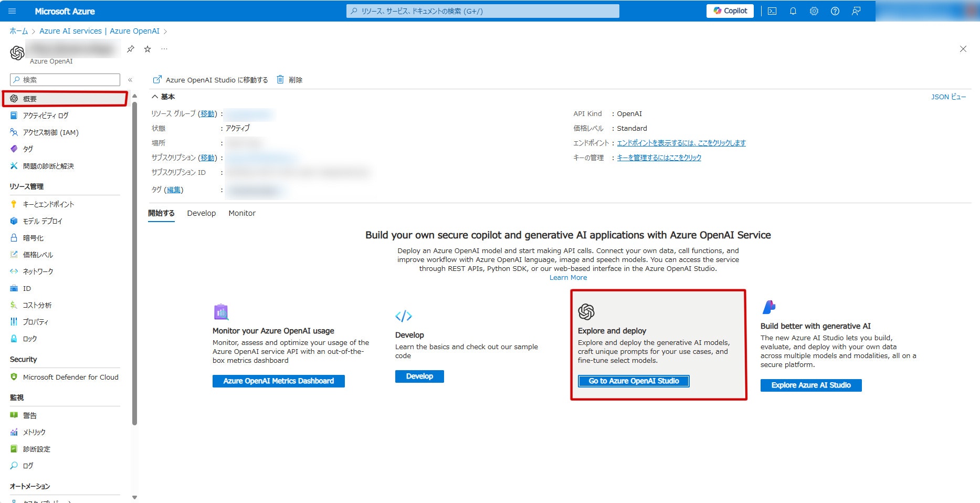The image size is (980, 503).
Task: Open the Azure AI services | Azure OpenAI breadcrumb
Action: [x=99, y=31]
